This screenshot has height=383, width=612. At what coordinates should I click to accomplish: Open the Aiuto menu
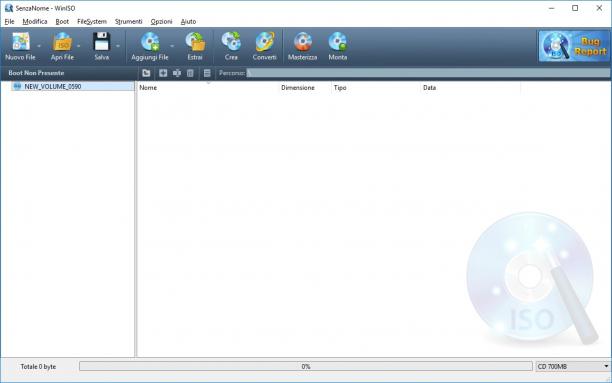188,21
